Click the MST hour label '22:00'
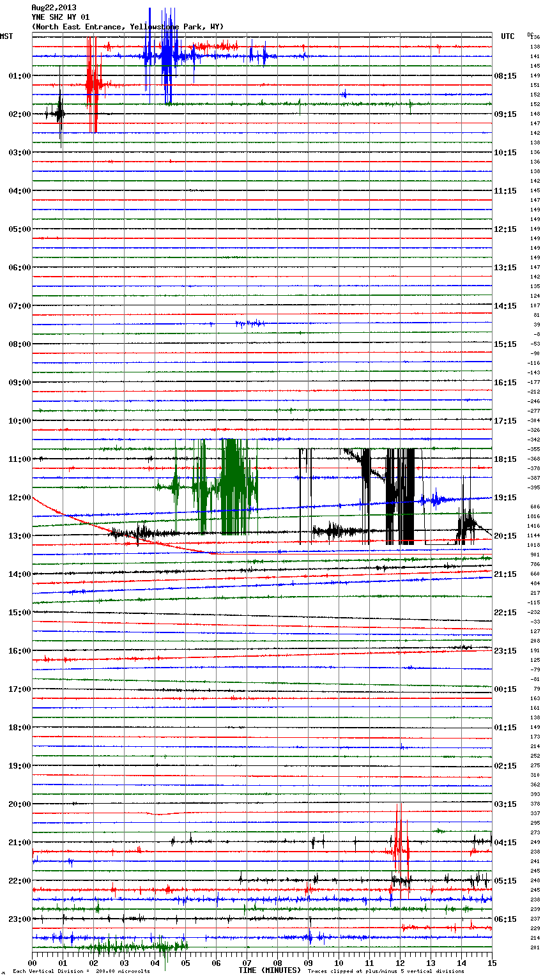The height and width of the screenshot is (980, 543). 20,881
